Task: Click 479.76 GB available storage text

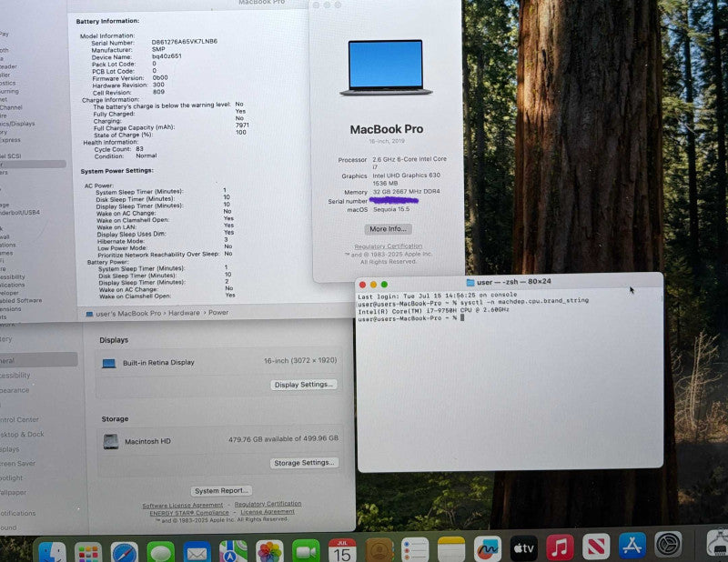Action: (x=283, y=438)
